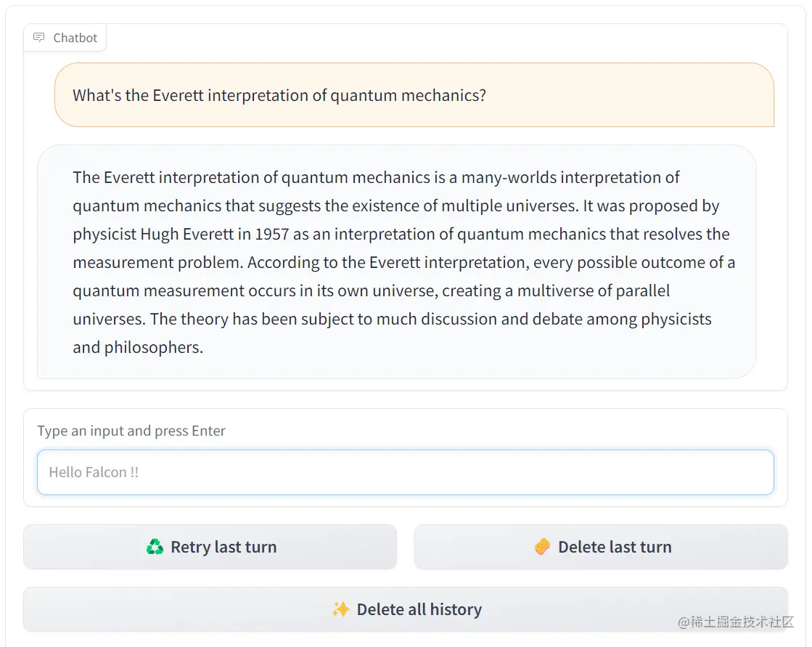Click the chat bubble icon beside Chatbot
This screenshot has width=812, height=647.
[39, 38]
